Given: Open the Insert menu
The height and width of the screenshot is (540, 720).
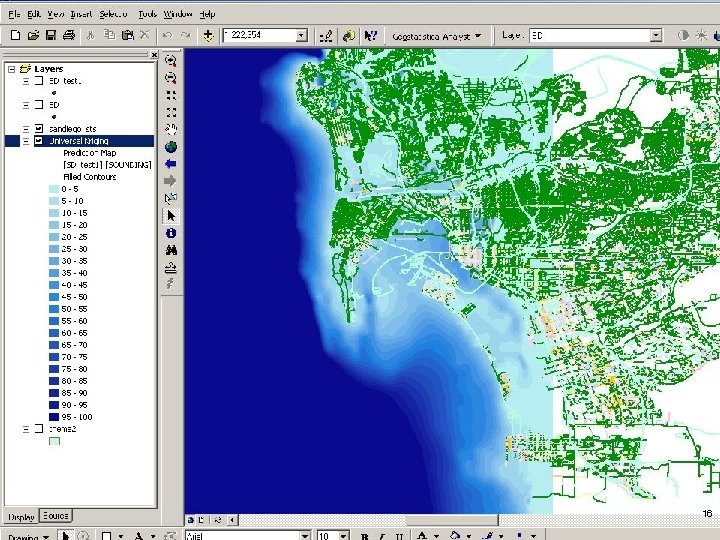Looking at the screenshot, I should coord(81,14).
